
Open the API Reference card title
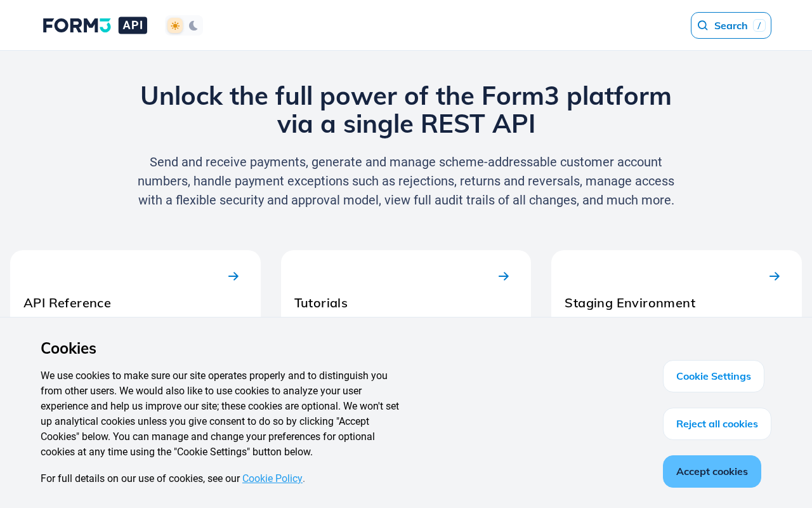(x=67, y=303)
